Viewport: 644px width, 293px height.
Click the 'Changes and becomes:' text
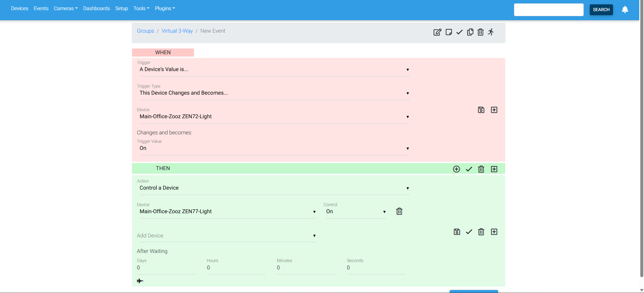click(165, 133)
